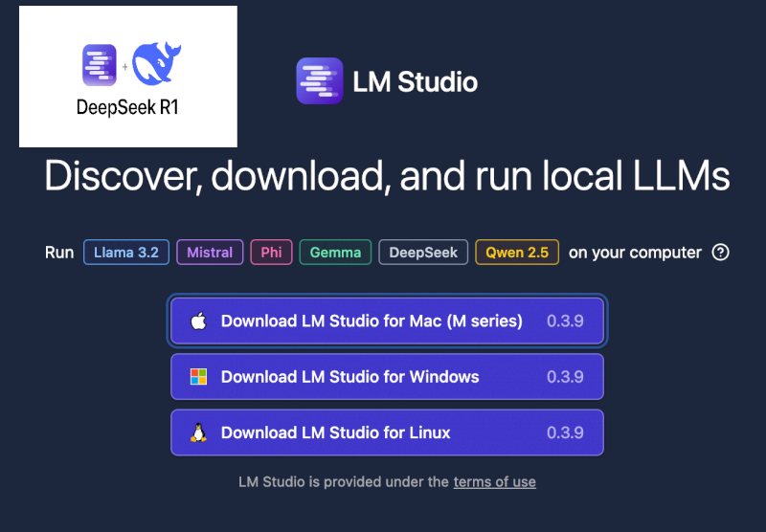Click the Linux penguin icon
This screenshot has width=766, height=532.
click(x=198, y=432)
